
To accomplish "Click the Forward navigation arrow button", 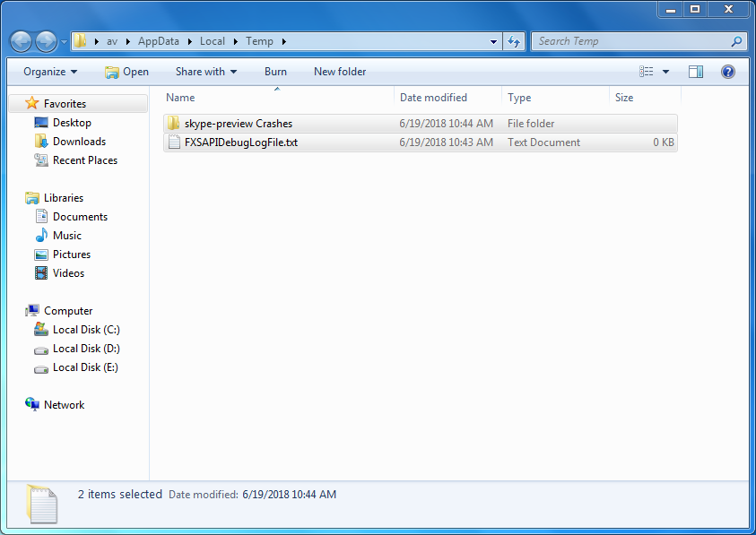I will 46,41.
